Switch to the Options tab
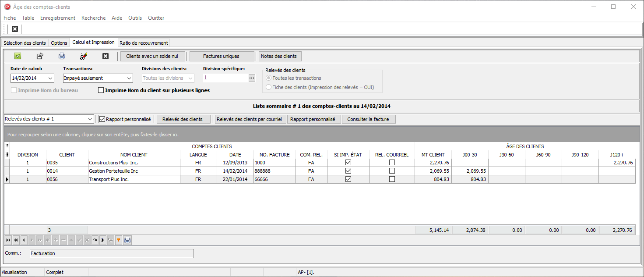The width and height of the screenshot is (644, 277). [x=59, y=43]
